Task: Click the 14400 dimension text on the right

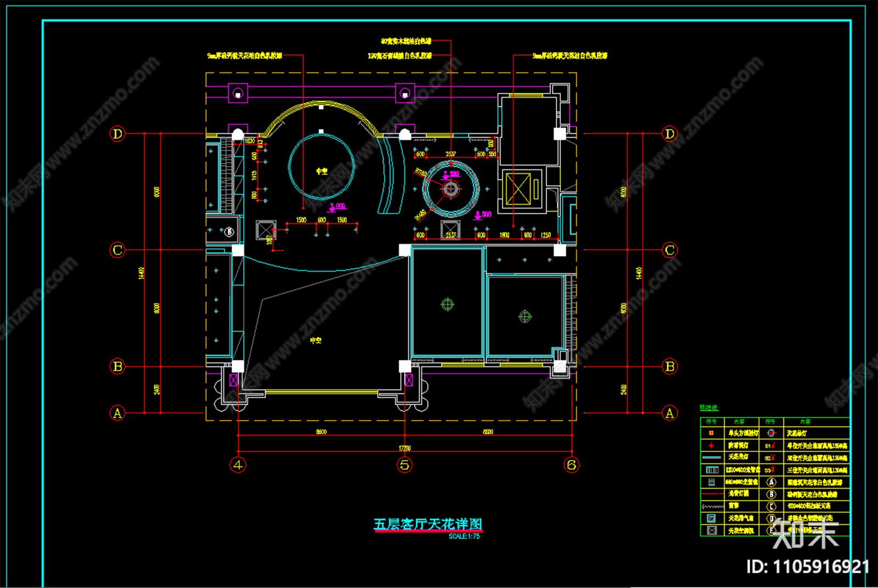Action: pos(639,273)
